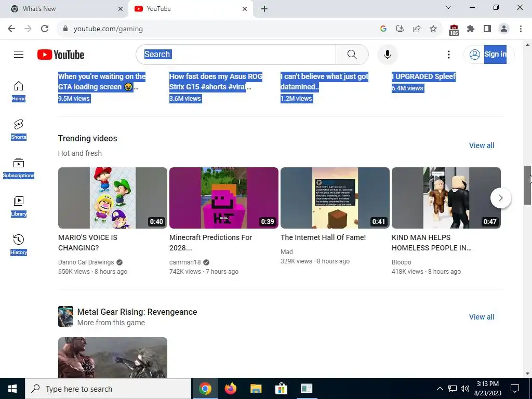Play MARIO'S VOICE IS CHANGING thumbnail

click(x=113, y=198)
